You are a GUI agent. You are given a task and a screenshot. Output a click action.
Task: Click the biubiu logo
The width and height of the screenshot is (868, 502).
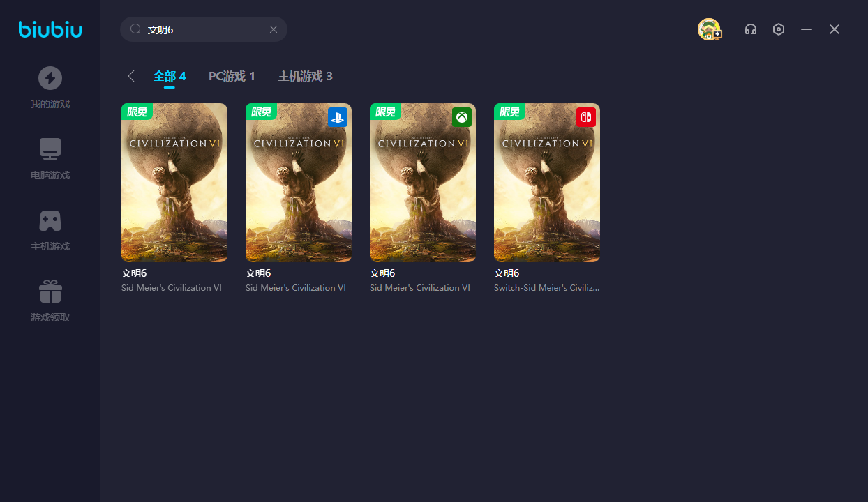[50, 29]
